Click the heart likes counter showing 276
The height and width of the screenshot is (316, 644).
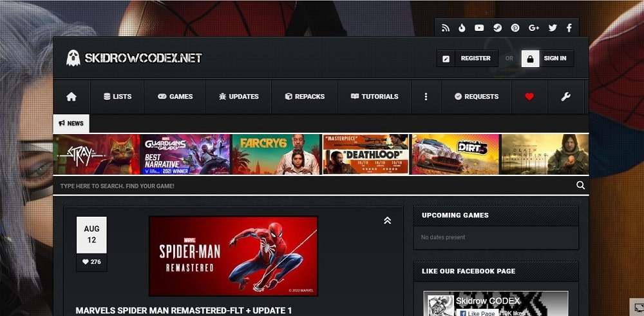(91, 262)
